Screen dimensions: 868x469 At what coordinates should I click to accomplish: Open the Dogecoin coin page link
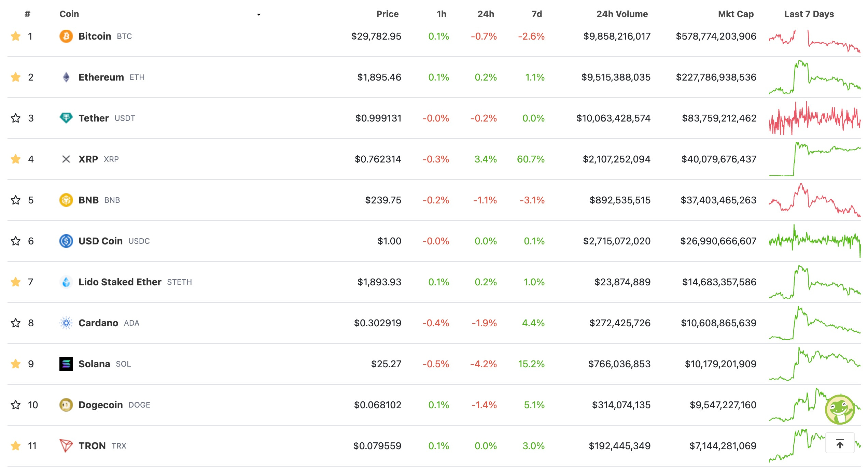100,405
